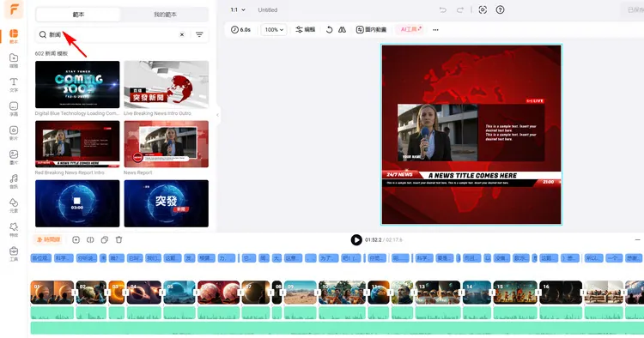
Task: Click the flip mirror icon
Action: pyautogui.click(x=342, y=29)
